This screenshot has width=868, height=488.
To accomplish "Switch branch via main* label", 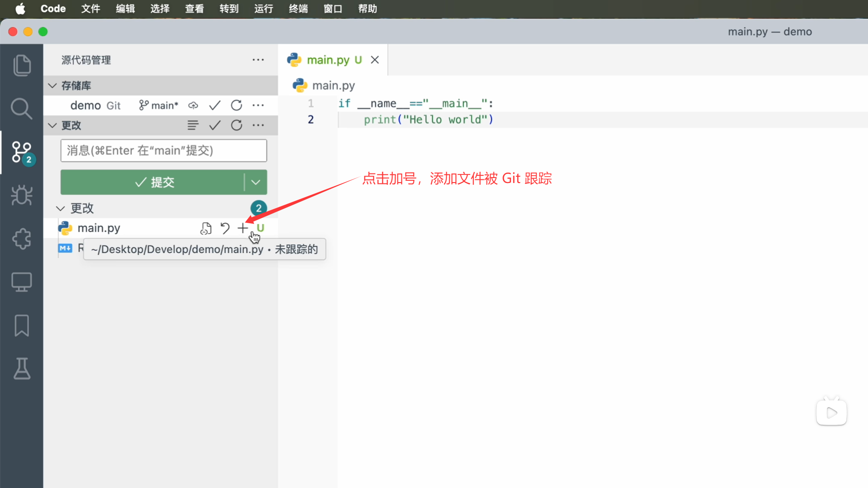I will click(159, 105).
